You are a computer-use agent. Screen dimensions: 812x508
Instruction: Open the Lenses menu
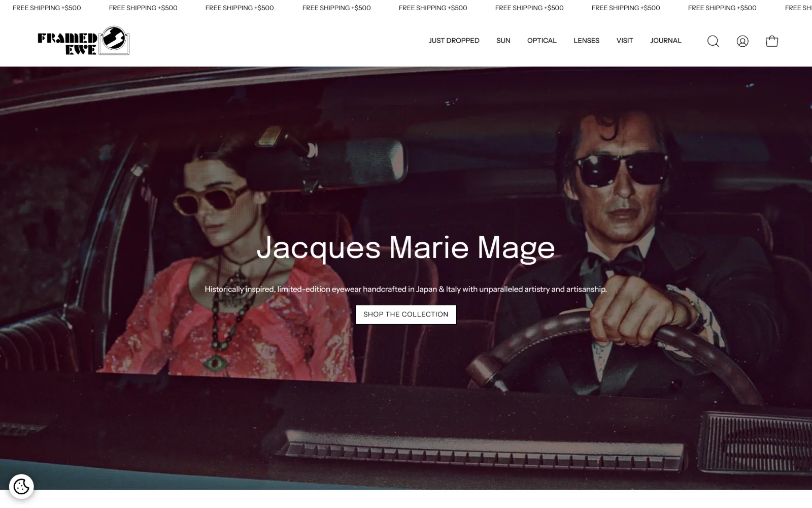586,41
